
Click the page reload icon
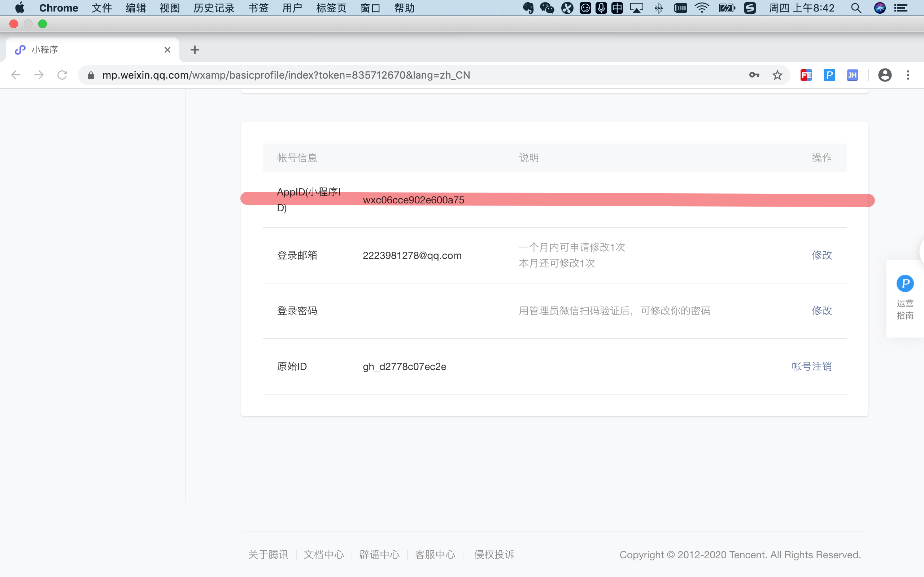(62, 75)
